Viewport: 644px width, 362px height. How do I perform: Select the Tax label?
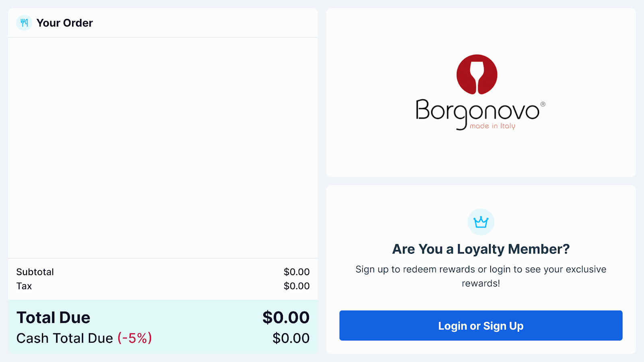[x=24, y=286]
